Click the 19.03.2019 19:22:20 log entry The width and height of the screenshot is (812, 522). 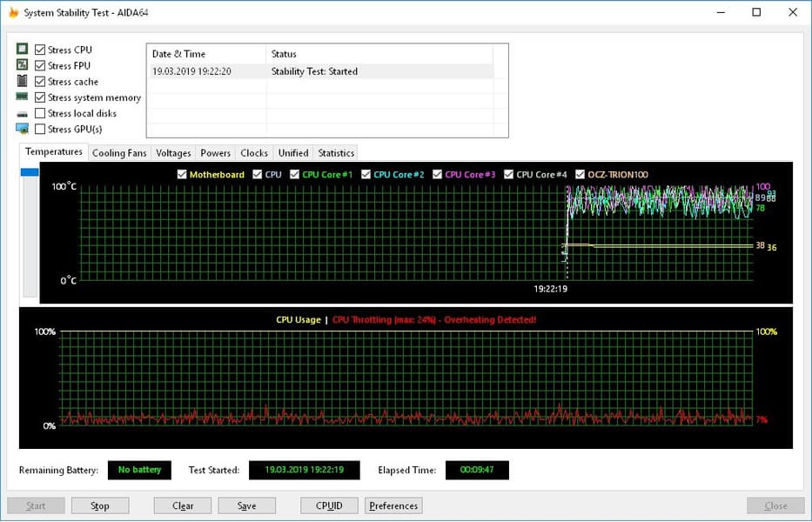[x=191, y=71]
